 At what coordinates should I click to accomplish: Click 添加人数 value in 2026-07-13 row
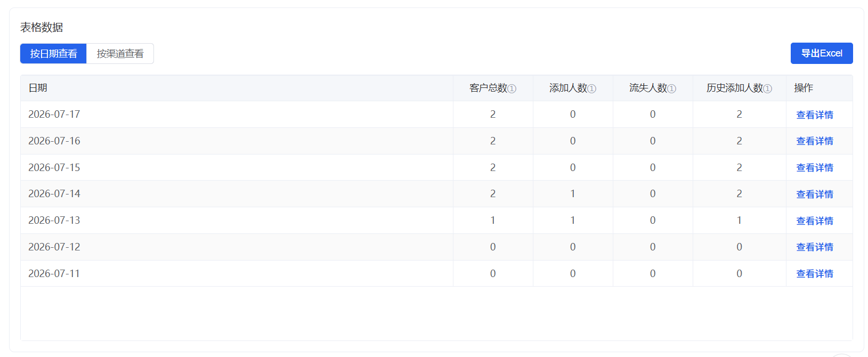573,221
